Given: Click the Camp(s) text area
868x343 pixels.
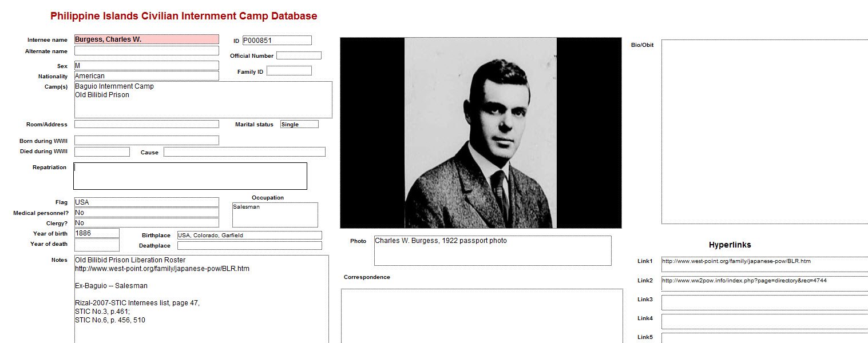Looking at the screenshot, I should tap(203, 100).
